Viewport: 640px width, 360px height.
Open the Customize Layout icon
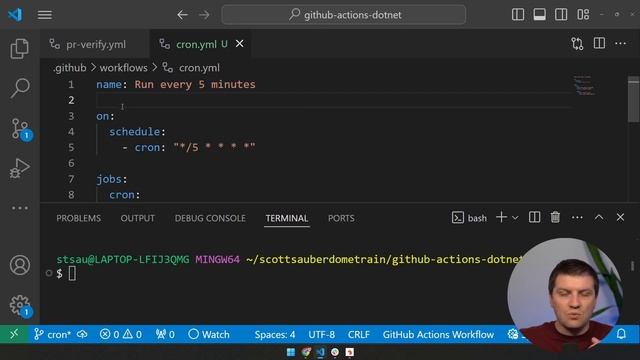[583, 15]
